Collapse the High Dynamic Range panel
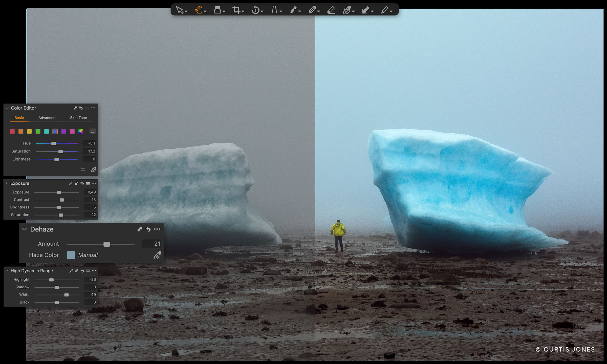This screenshot has width=607, height=364. pos(7,271)
